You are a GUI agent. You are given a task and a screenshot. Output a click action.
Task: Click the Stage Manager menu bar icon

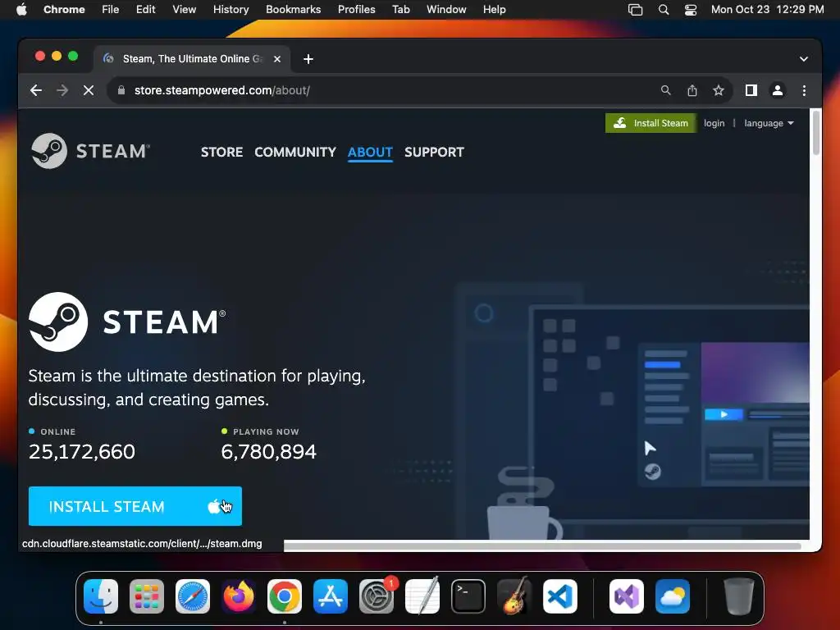click(636, 10)
